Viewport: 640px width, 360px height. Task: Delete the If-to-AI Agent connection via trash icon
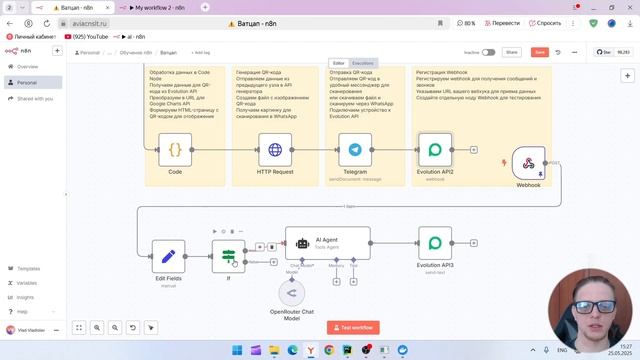click(272, 247)
